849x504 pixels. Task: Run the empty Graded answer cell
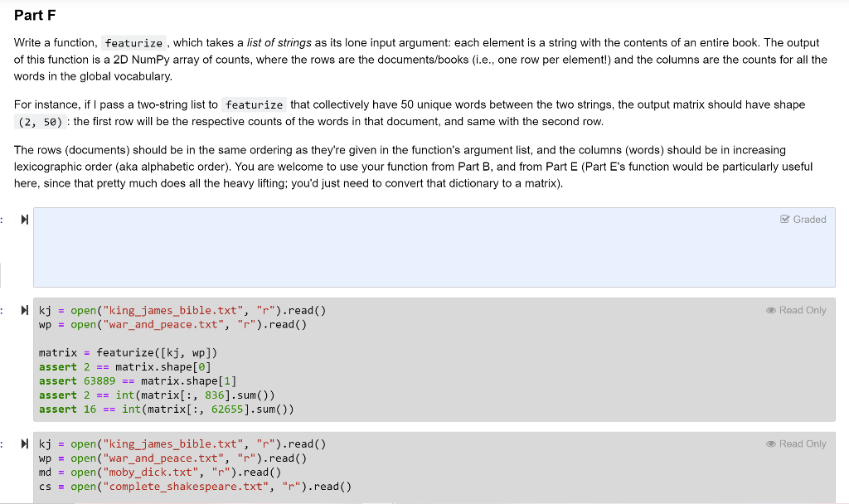tap(24, 220)
